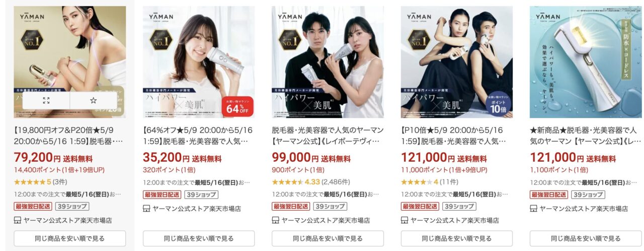Click the star favorite icon on first product
The height and width of the screenshot is (251, 644).
tap(93, 100)
